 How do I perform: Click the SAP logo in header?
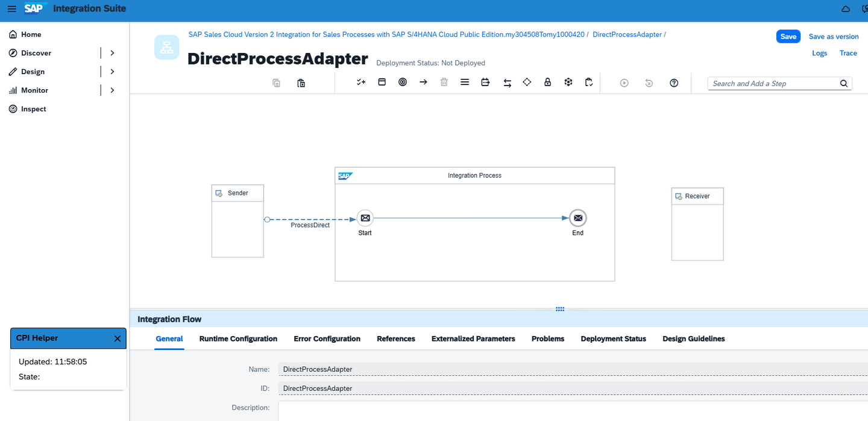coord(36,8)
